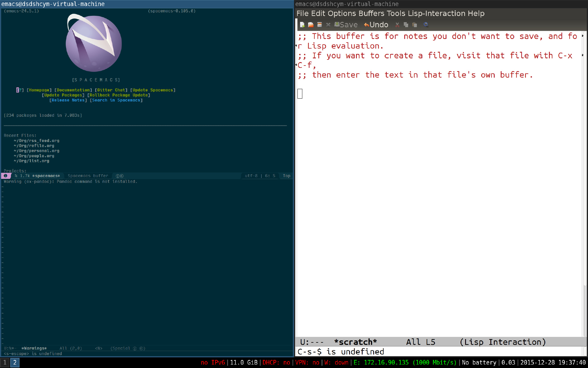588x368 pixels.
Task: Open the Options menu
Action: point(342,14)
